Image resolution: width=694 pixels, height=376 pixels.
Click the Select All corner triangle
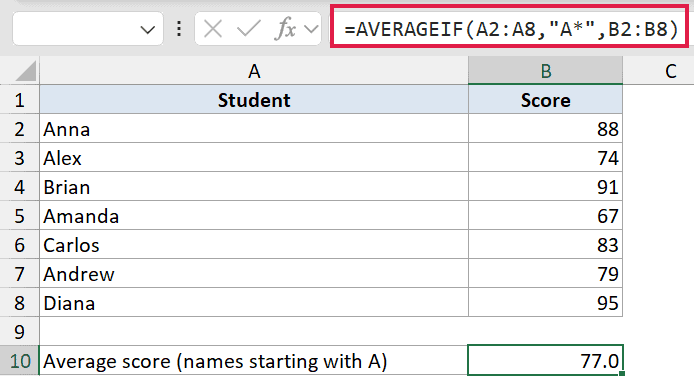point(25,71)
